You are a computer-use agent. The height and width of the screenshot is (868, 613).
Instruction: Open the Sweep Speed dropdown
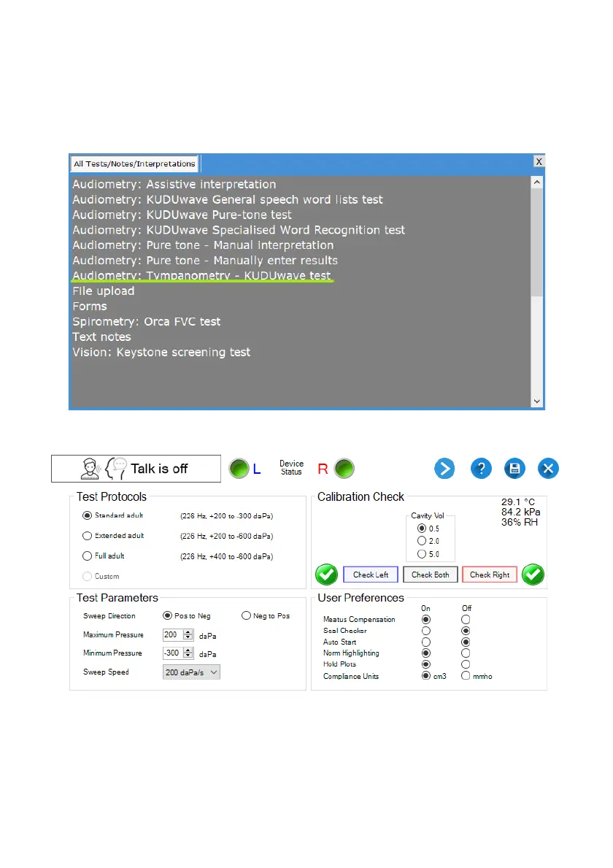[x=191, y=672]
